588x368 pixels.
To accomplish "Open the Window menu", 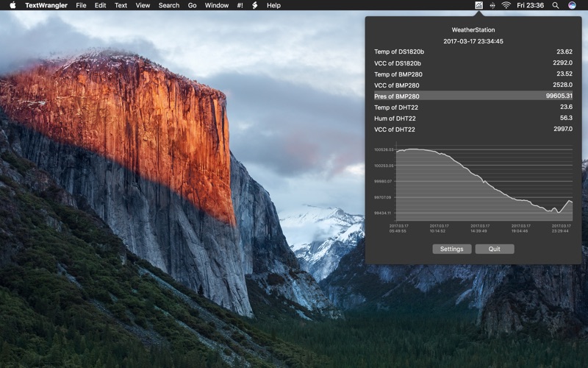I will click(x=216, y=5).
